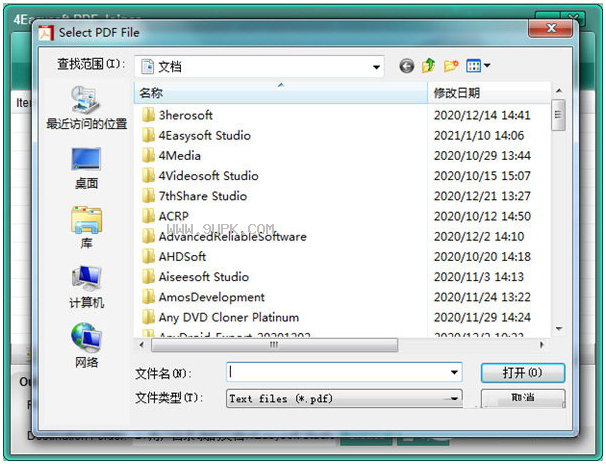The image size is (606, 464).
Task: Click the vertical scrollbar up arrow
Action: tap(559, 91)
